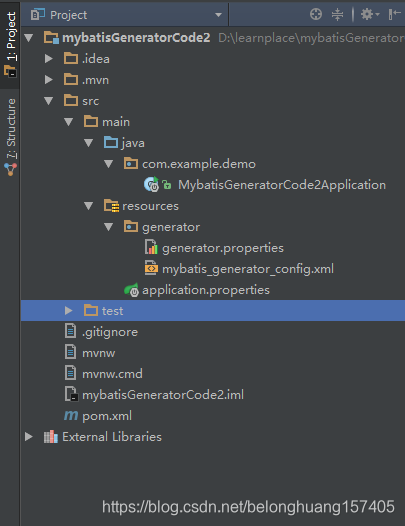
Task: Expand the test folder arrow
Action: (69, 311)
